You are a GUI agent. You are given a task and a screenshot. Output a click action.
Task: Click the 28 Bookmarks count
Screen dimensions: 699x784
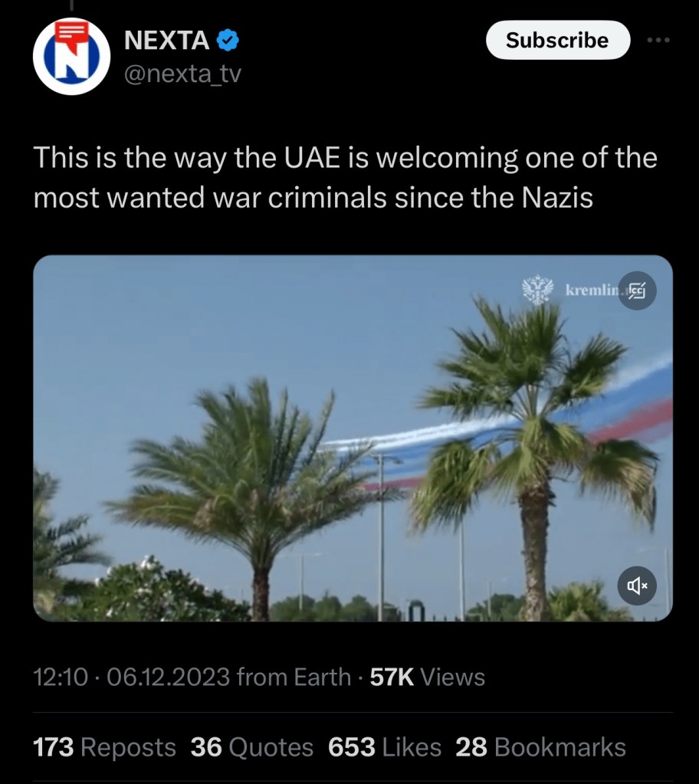pyautogui.click(x=540, y=747)
